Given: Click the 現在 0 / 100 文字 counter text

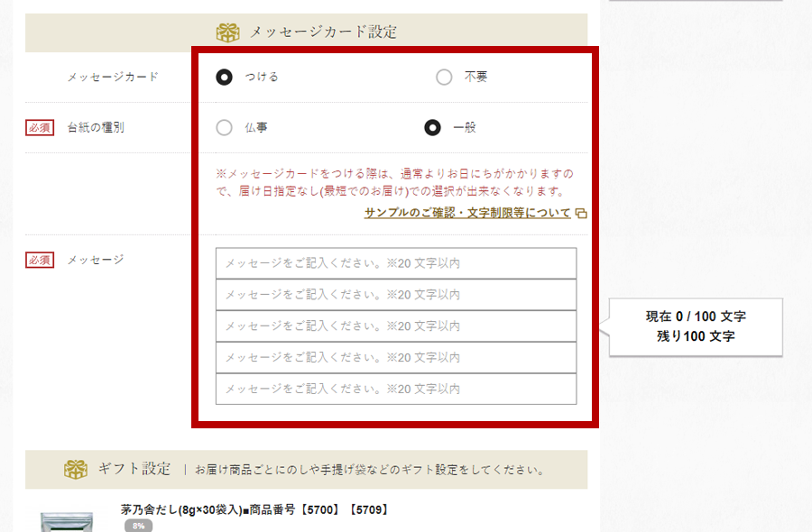Looking at the screenshot, I should pyautogui.click(x=696, y=316).
